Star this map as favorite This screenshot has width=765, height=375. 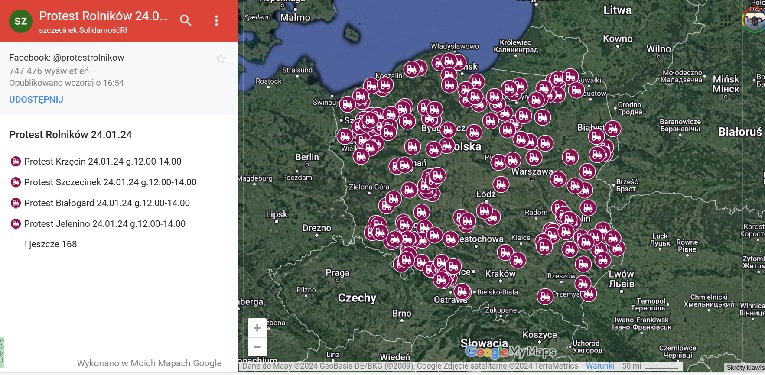coord(221,59)
